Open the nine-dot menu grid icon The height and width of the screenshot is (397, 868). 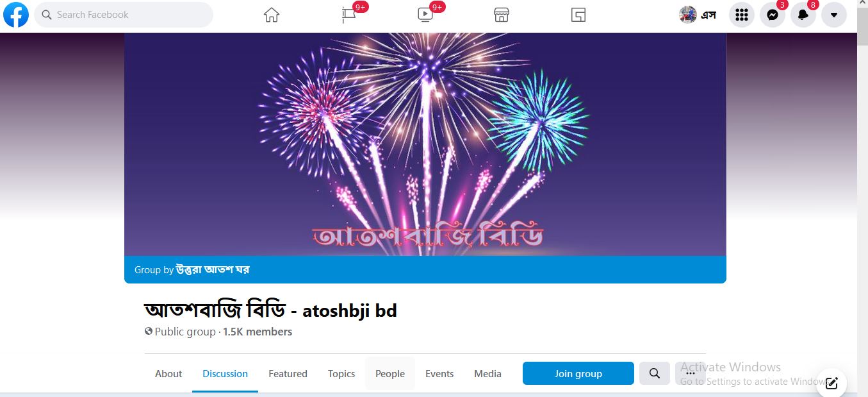tap(742, 15)
